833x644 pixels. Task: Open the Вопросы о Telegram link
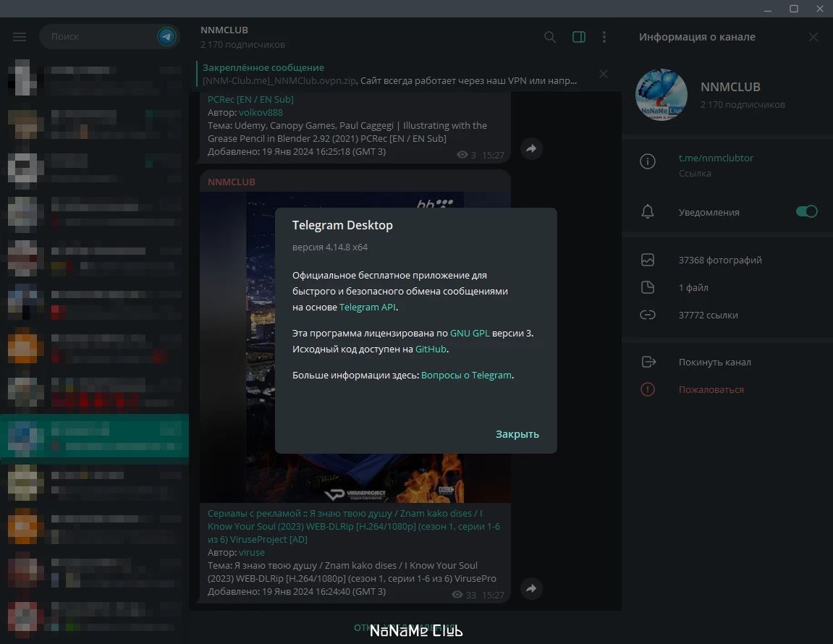pyautogui.click(x=466, y=375)
